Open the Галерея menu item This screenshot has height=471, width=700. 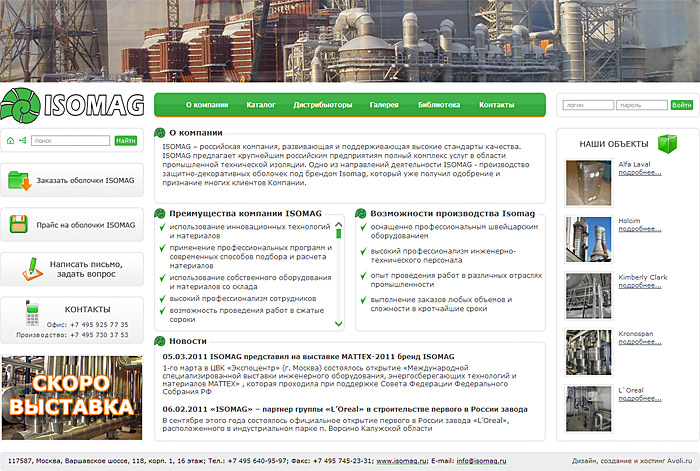click(x=384, y=105)
